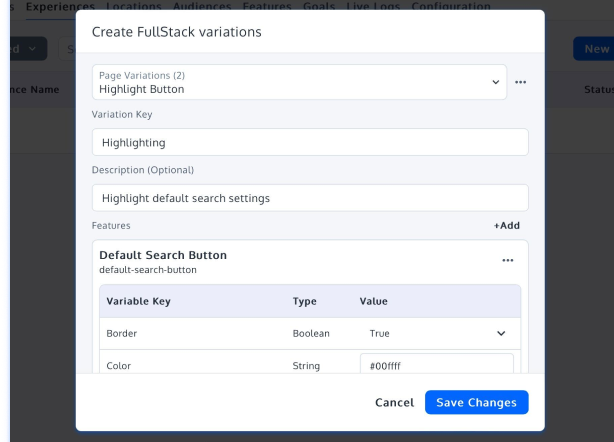Switch to the Live Logs tab

pyautogui.click(x=372, y=6)
